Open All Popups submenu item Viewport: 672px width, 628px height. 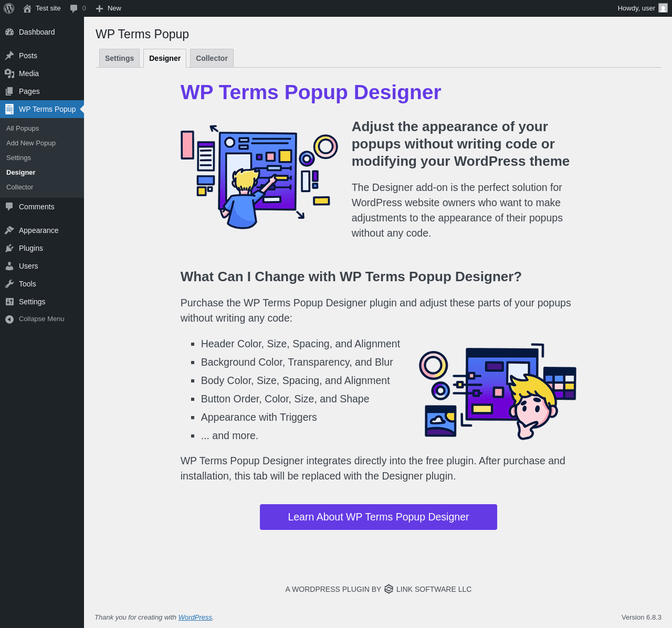(x=23, y=129)
